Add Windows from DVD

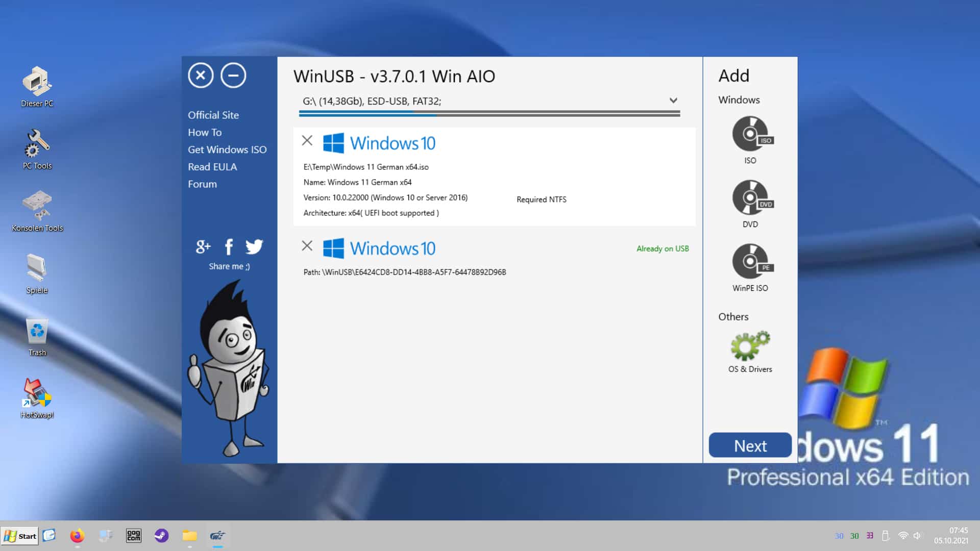pos(750,204)
